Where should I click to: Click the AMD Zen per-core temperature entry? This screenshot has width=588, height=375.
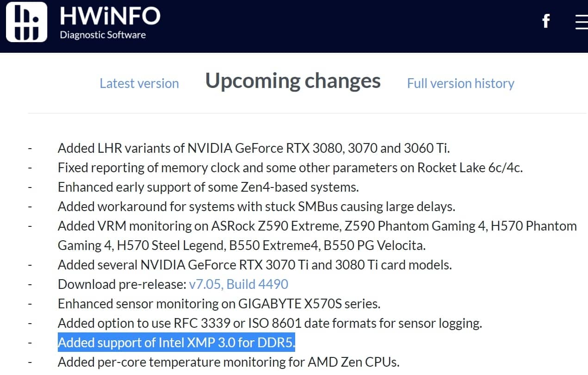pos(229,362)
